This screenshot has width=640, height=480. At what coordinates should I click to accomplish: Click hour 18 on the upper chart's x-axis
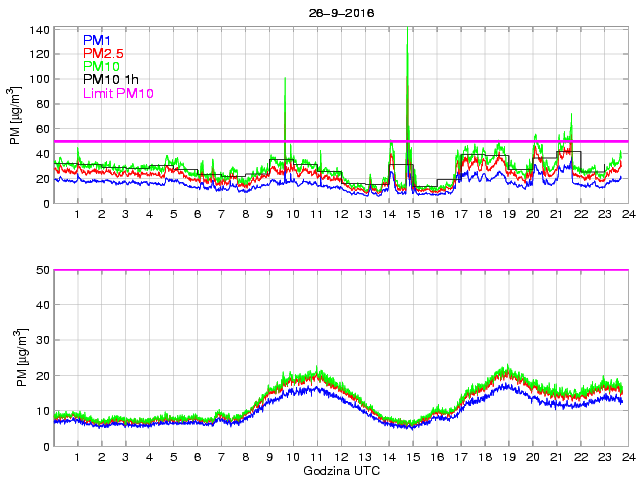(x=485, y=214)
